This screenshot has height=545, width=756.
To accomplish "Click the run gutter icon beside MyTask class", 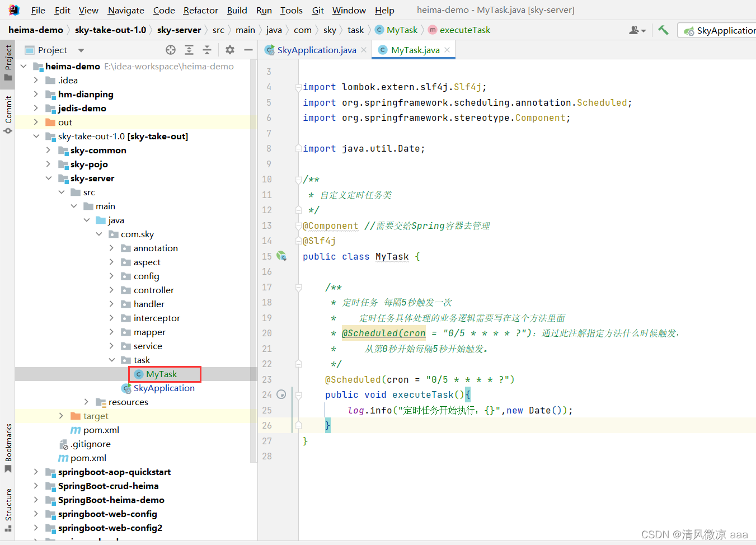I will pos(281,256).
